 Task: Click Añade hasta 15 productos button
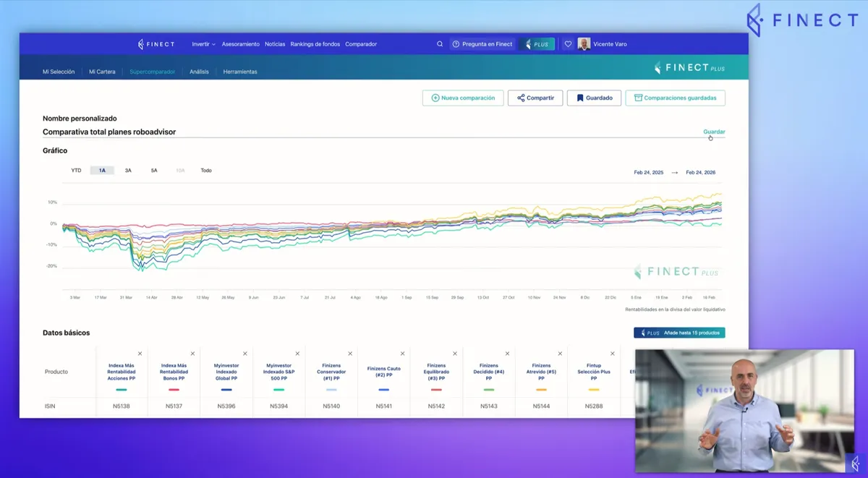click(679, 333)
